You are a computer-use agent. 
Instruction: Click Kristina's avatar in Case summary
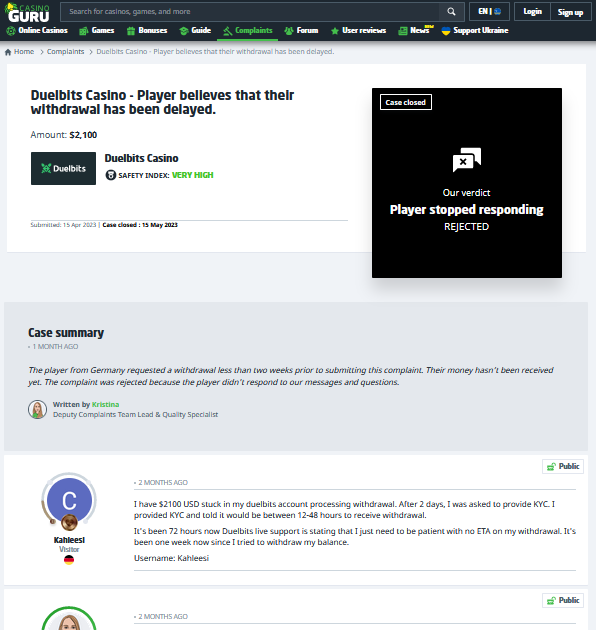point(37,409)
